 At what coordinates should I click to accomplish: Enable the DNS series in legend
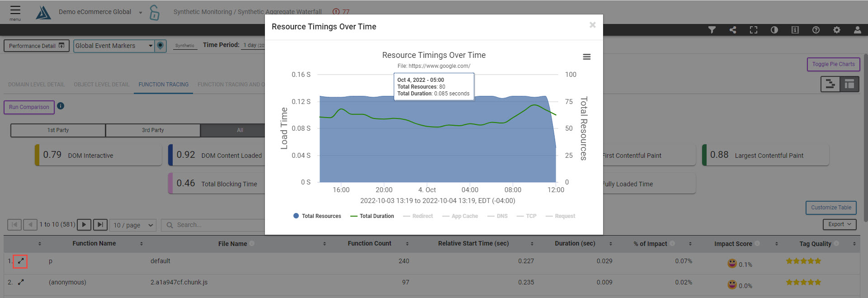pos(497,216)
